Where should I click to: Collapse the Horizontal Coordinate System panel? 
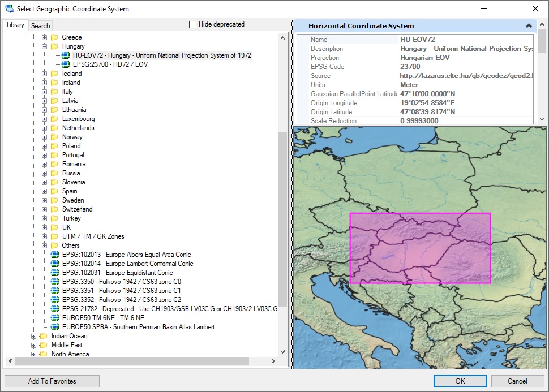click(529, 26)
